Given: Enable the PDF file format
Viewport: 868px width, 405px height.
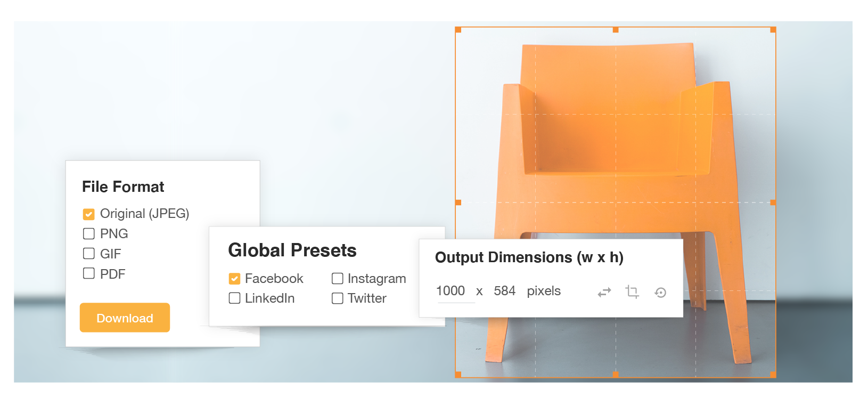Looking at the screenshot, I should tap(88, 273).
